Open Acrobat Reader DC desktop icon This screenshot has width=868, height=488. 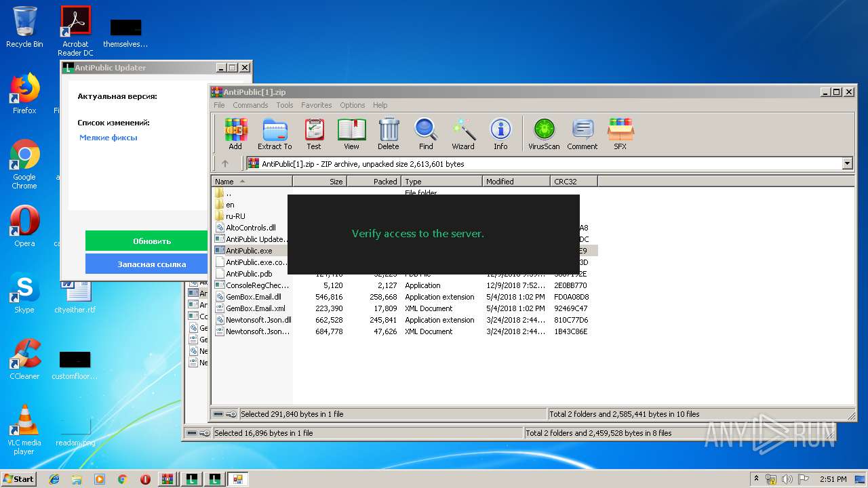click(75, 31)
